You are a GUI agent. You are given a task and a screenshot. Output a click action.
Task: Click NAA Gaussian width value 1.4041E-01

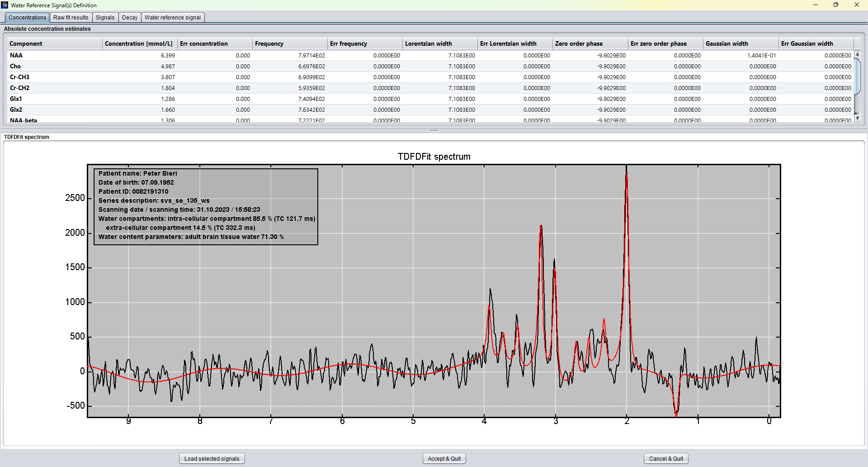pos(761,56)
